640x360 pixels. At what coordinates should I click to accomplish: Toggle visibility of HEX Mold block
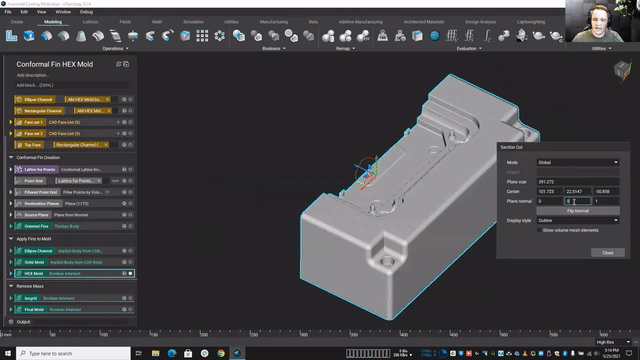click(x=131, y=273)
